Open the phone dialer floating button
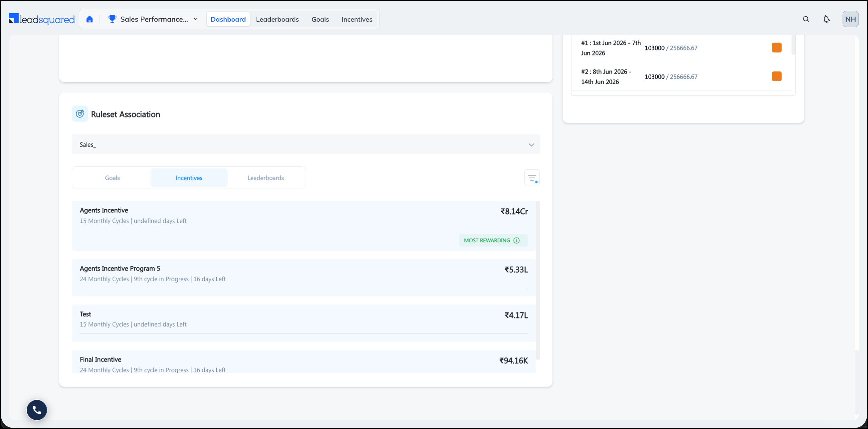 pyautogui.click(x=37, y=410)
